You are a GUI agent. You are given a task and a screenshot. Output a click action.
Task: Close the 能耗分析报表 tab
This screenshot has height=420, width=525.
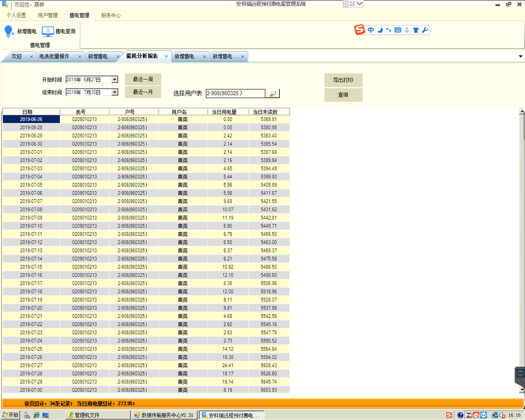[x=166, y=57]
